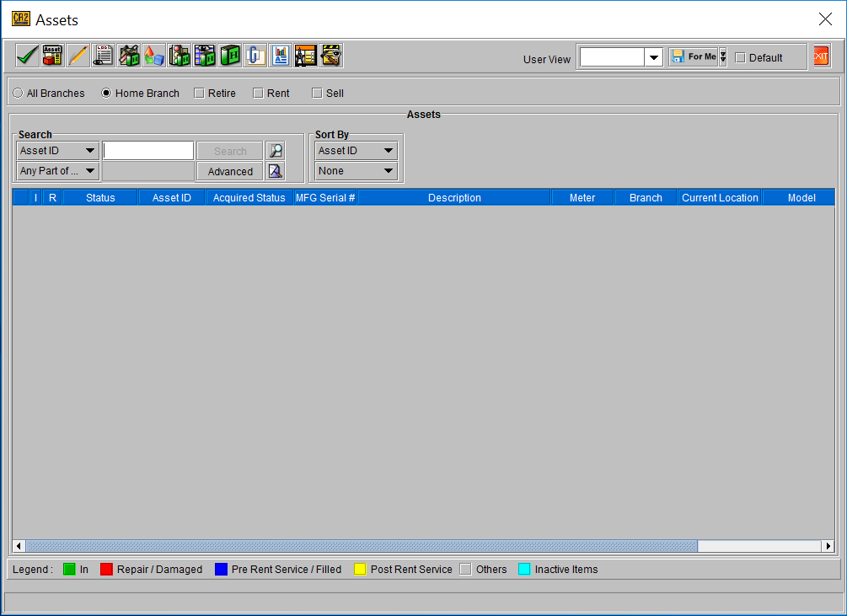The width and height of the screenshot is (847, 616).
Task: Open the Any Part of match dropdown
Action: coord(58,171)
